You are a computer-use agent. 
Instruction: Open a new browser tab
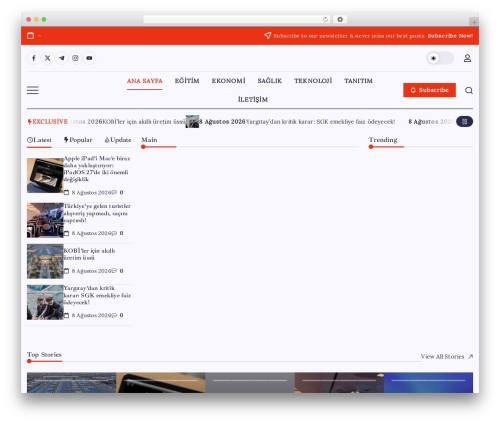(474, 22)
